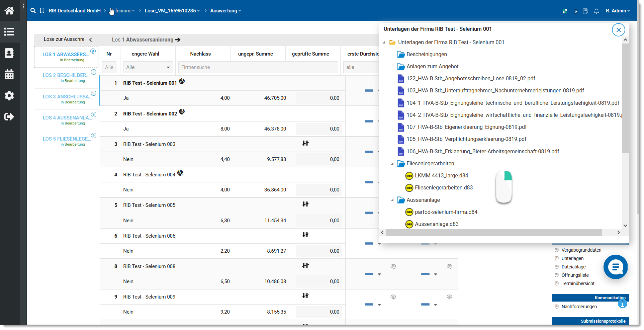Collapse the root Unterlagen der Firma tree node
The image size is (644, 330).
pos(384,43)
